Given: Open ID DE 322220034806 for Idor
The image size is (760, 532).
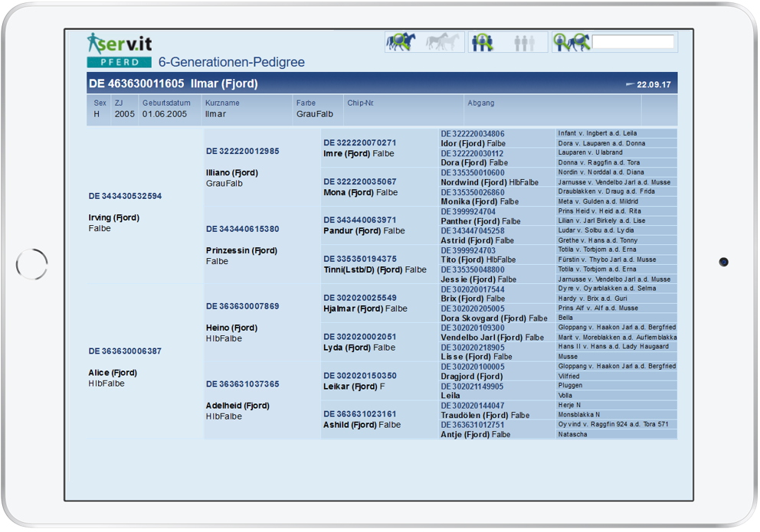Looking at the screenshot, I should pyautogui.click(x=473, y=134).
